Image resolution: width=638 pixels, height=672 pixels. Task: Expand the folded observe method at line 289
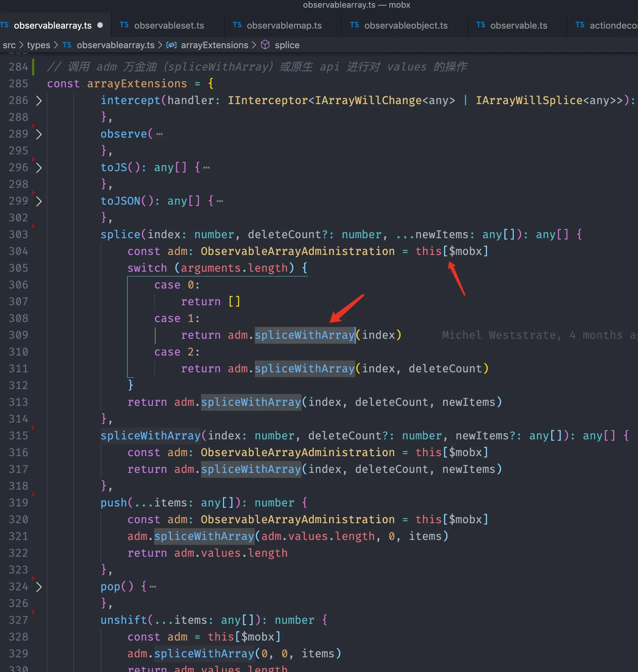[39, 134]
